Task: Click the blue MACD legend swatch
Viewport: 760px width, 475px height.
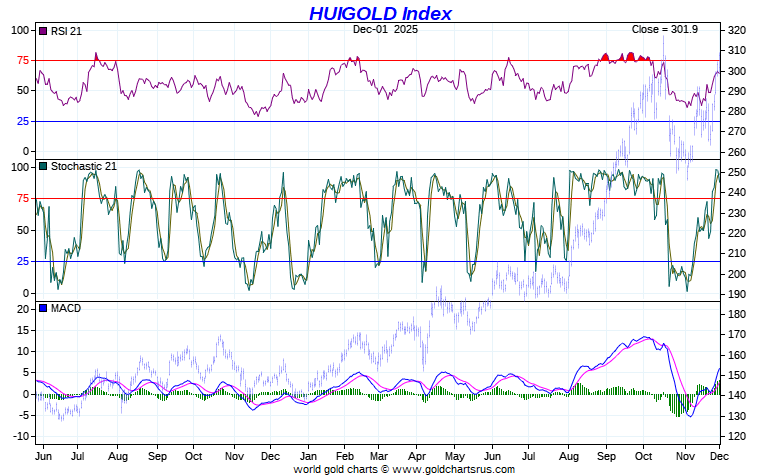Action: (43, 308)
